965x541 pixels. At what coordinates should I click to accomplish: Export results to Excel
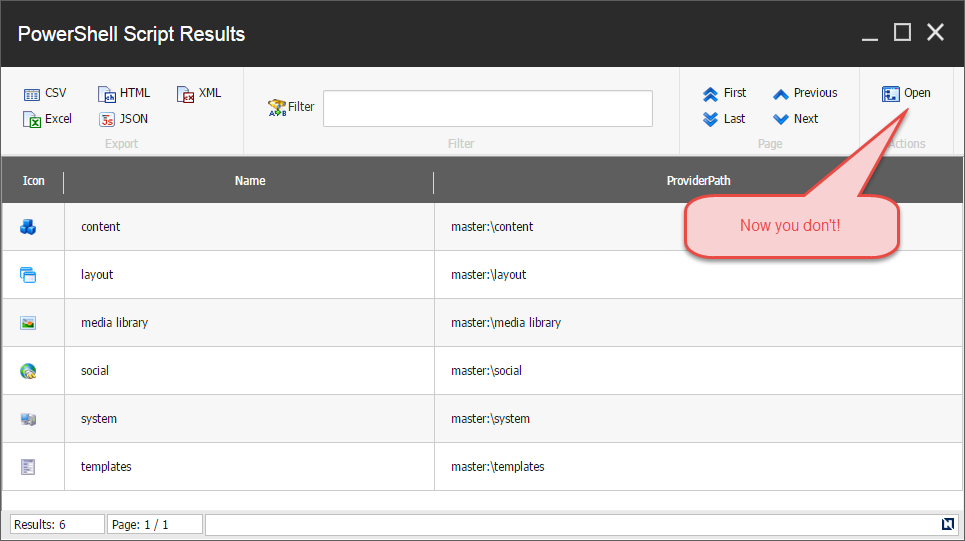click(47, 119)
